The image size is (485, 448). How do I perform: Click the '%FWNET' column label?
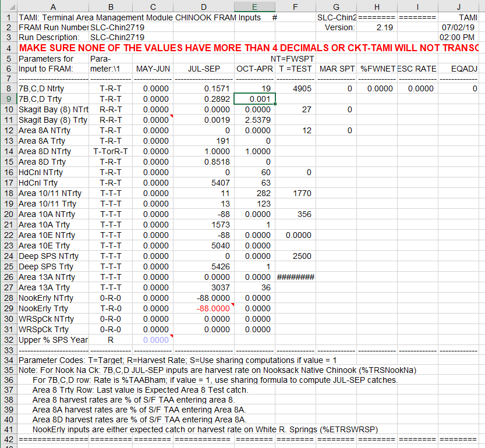377,69
